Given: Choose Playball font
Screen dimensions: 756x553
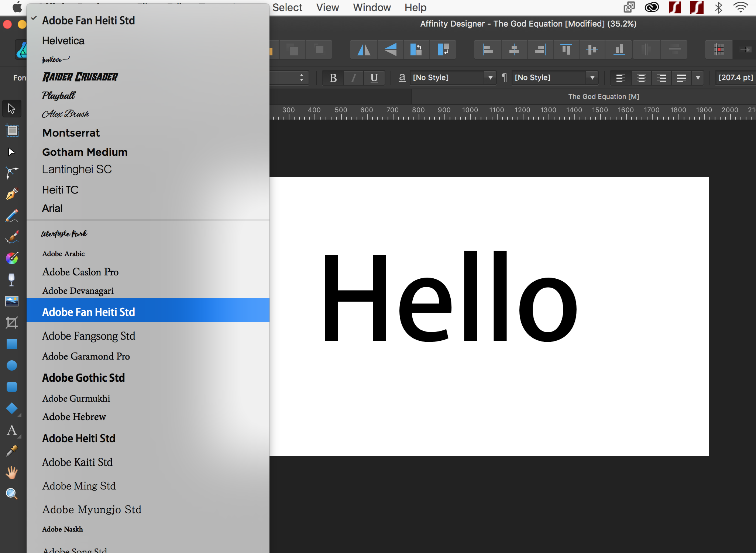Looking at the screenshot, I should tap(148, 96).
